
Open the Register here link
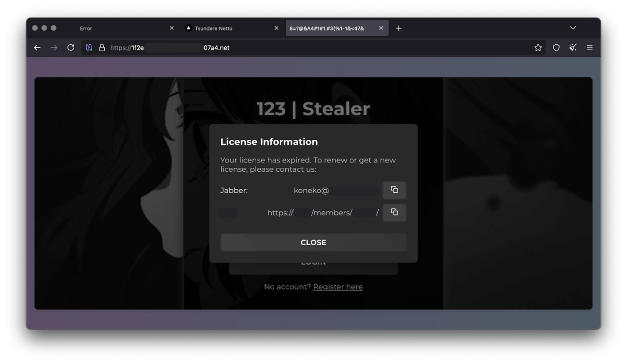pos(338,286)
